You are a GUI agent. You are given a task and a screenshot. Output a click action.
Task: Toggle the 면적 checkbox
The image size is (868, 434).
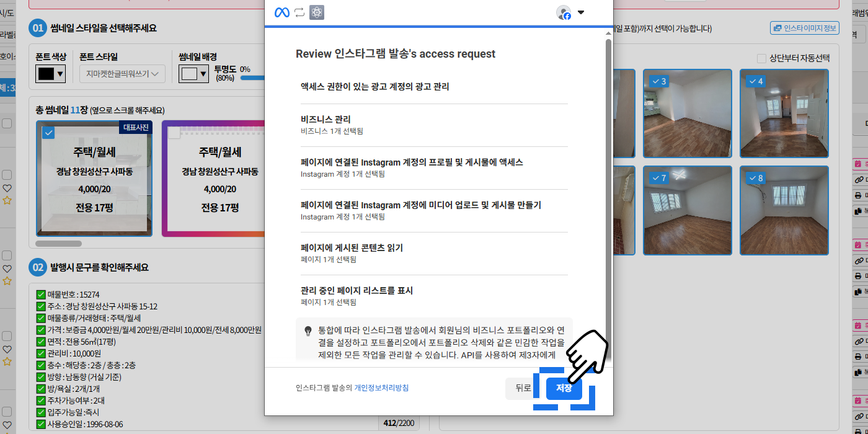tap(42, 342)
